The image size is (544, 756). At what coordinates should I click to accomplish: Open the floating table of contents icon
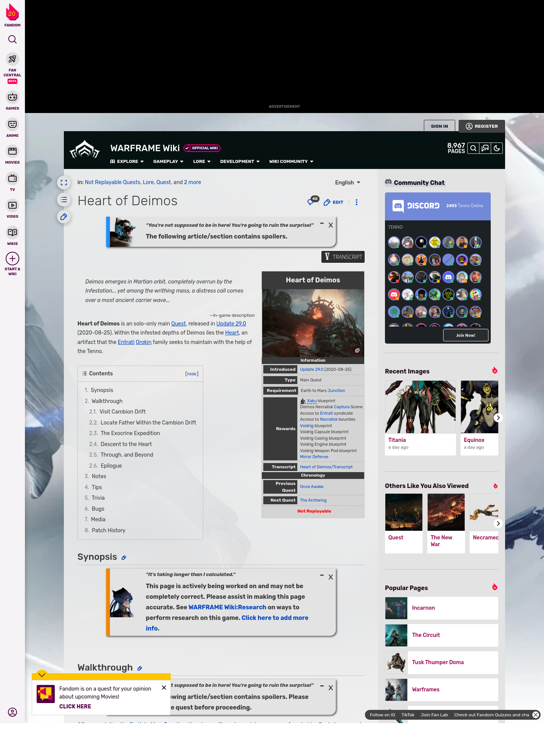click(64, 200)
